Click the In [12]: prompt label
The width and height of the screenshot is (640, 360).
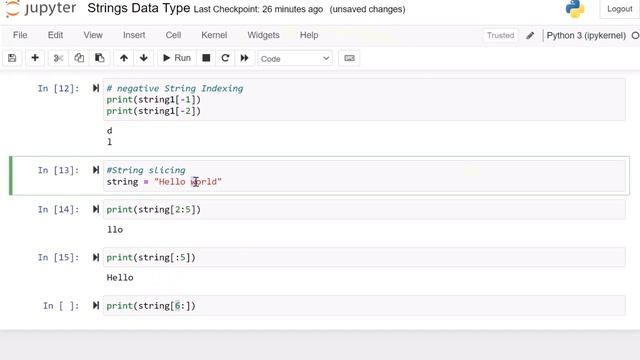58,89
